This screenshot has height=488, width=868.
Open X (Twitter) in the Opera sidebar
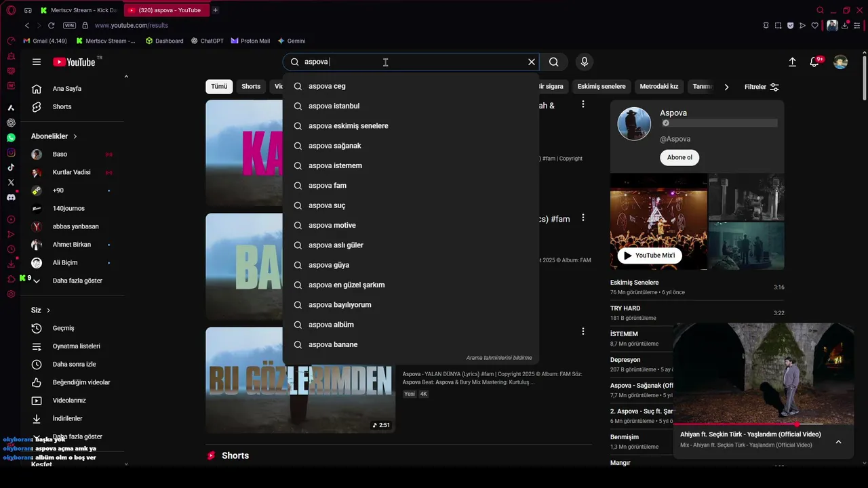click(x=11, y=182)
